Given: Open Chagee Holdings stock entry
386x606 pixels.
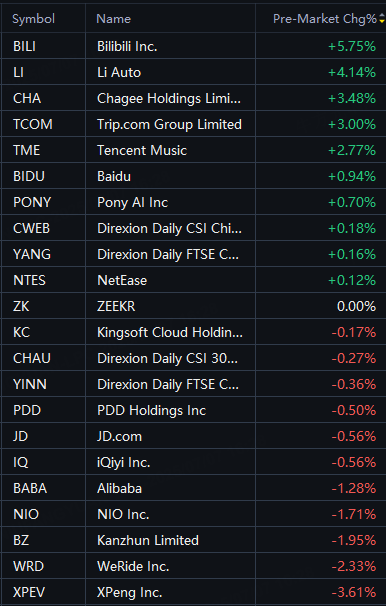Looking at the screenshot, I should [x=193, y=98].
